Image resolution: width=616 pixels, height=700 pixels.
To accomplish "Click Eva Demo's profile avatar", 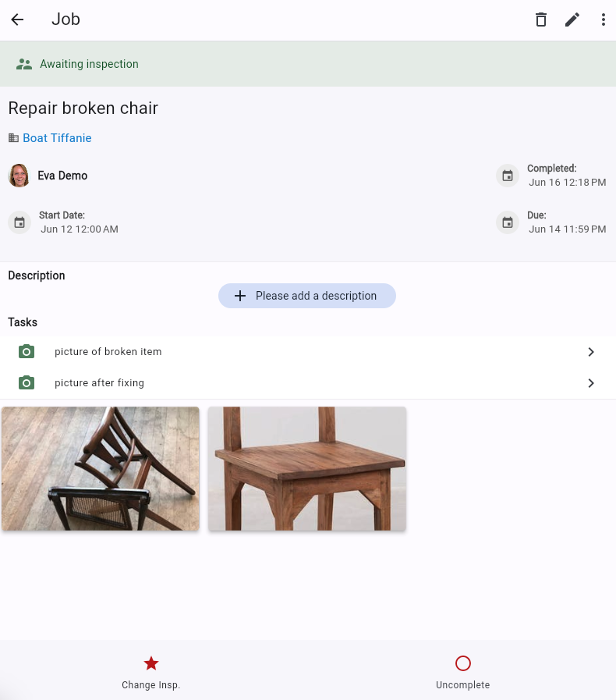I will 19,176.
